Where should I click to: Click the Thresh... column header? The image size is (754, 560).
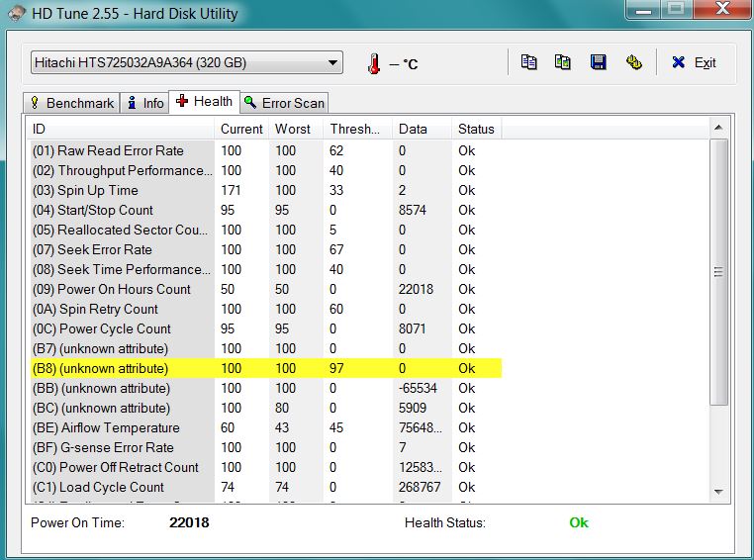(x=358, y=129)
